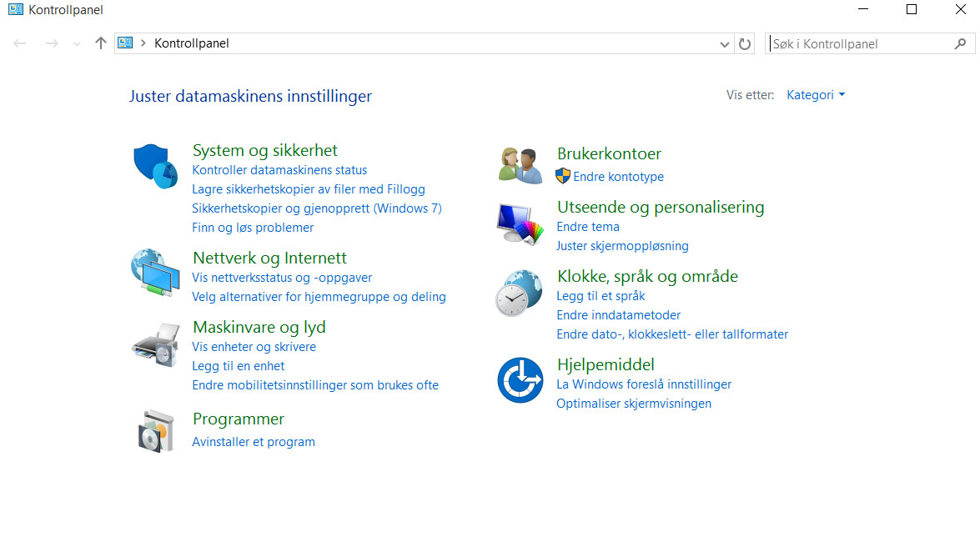980x542 pixels.
Task: Expand the address bar breadcrumb chevron
Action: (143, 43)
